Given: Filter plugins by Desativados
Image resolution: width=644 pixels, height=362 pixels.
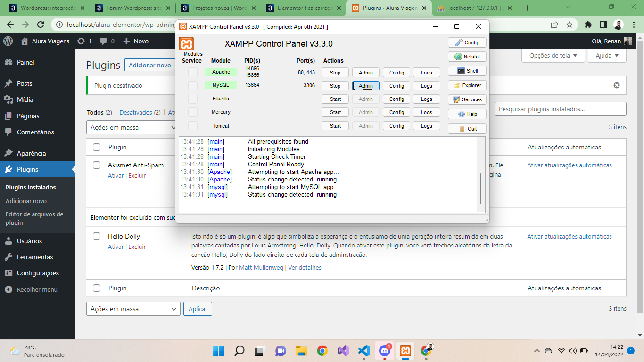Looking at the screenshot, I should pyautogui.click(x=140, y=112).
